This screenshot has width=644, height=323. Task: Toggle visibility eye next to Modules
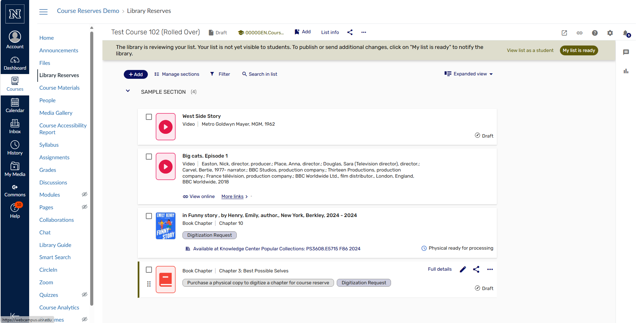point(85,194)
